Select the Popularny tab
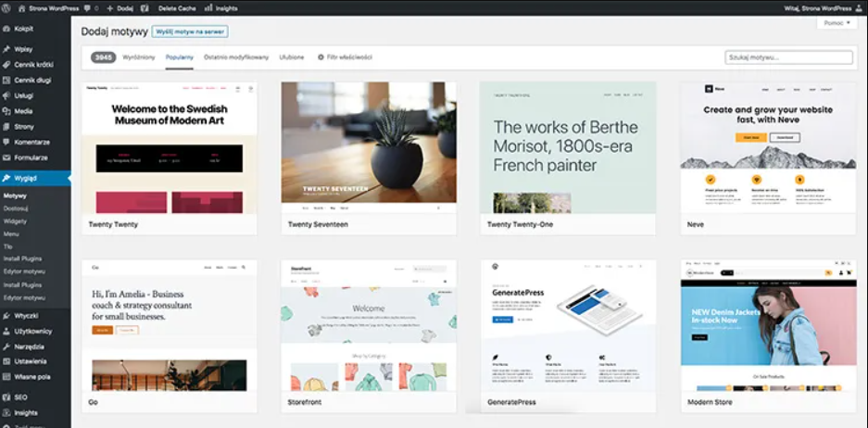The image size is (868, 428). [x=180, y=57]
